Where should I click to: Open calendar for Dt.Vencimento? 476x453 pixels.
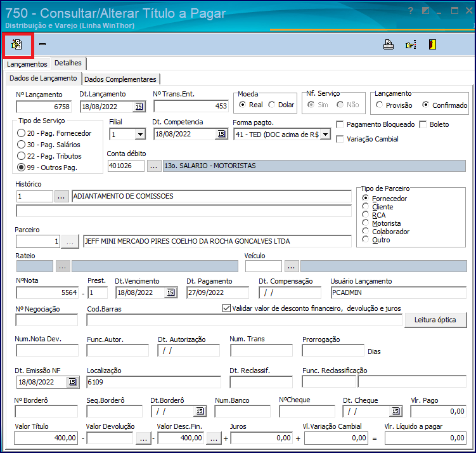pos(171,292)
